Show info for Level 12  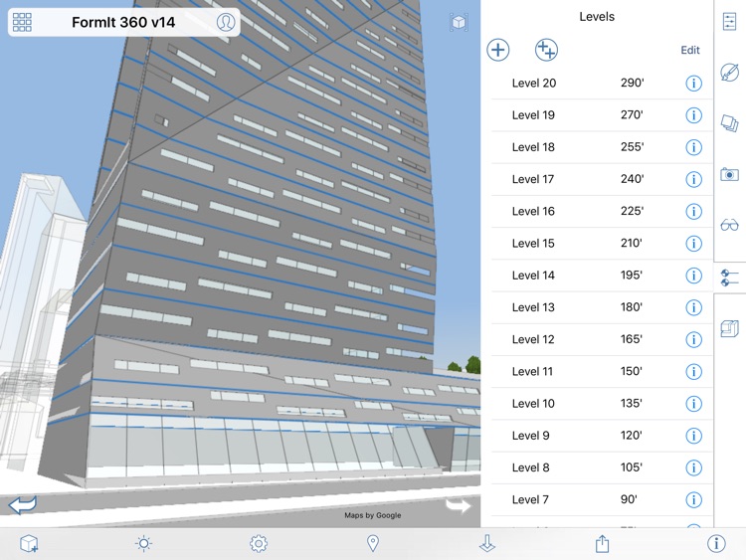click(693, 339)
